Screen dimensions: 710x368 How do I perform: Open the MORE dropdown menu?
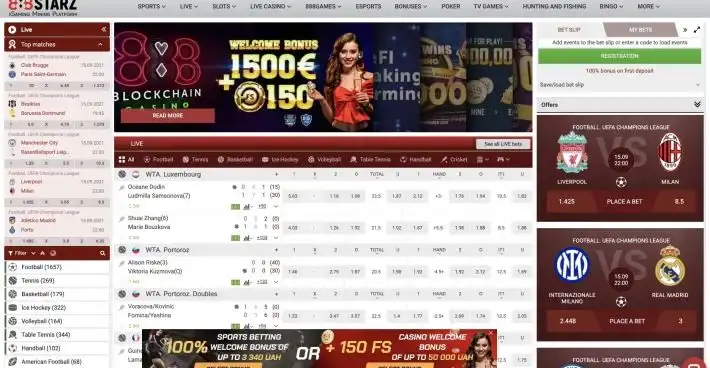coord(648,6)
